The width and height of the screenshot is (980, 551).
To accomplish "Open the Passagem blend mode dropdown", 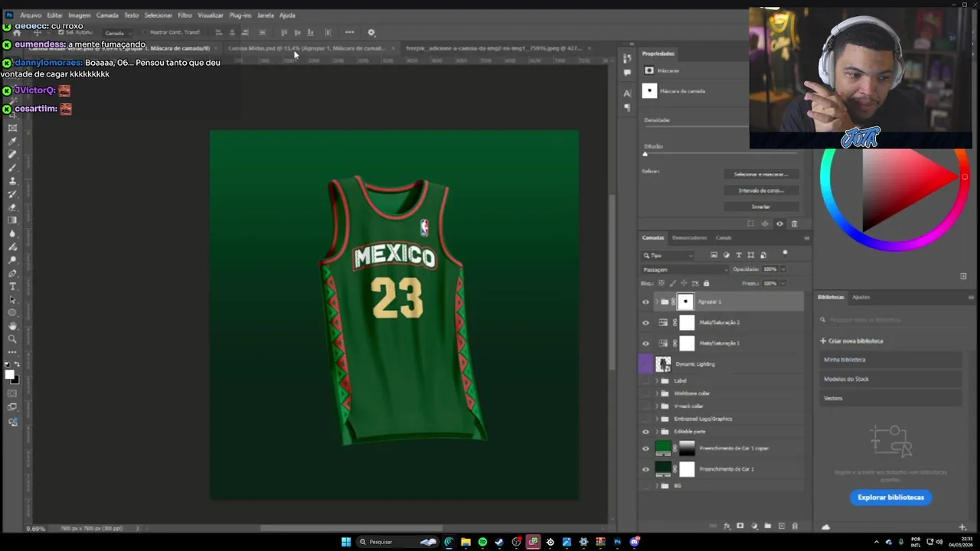I will click(685, 269).
